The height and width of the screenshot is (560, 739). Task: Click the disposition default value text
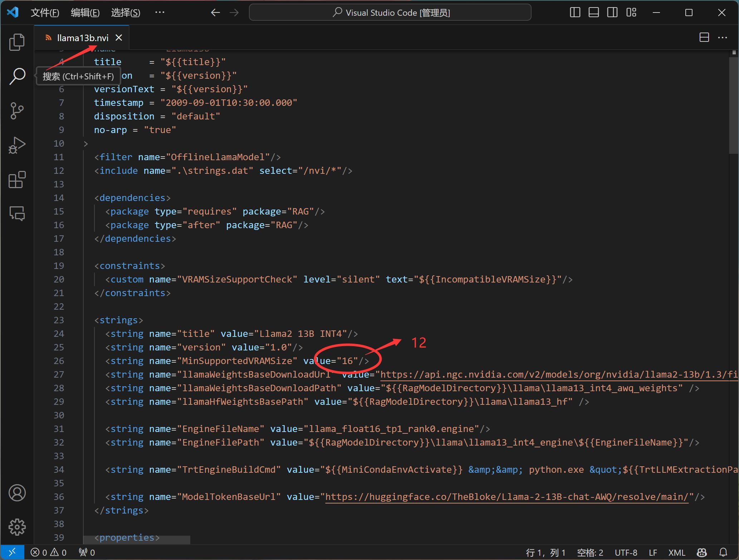click(x=196, y=116)
